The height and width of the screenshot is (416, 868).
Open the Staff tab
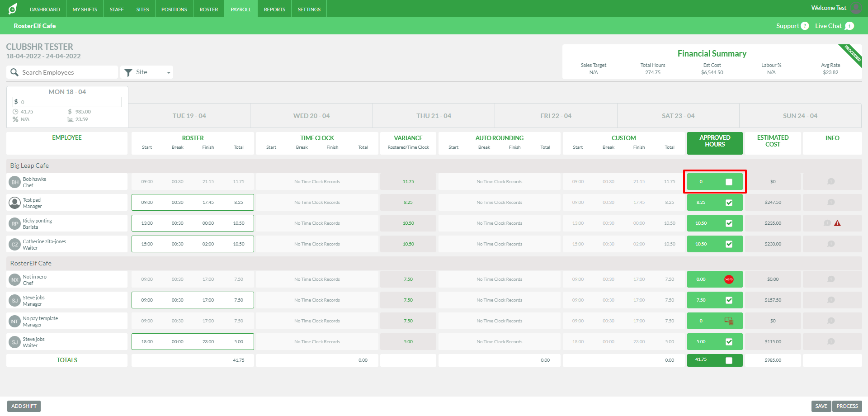[117, 9]
